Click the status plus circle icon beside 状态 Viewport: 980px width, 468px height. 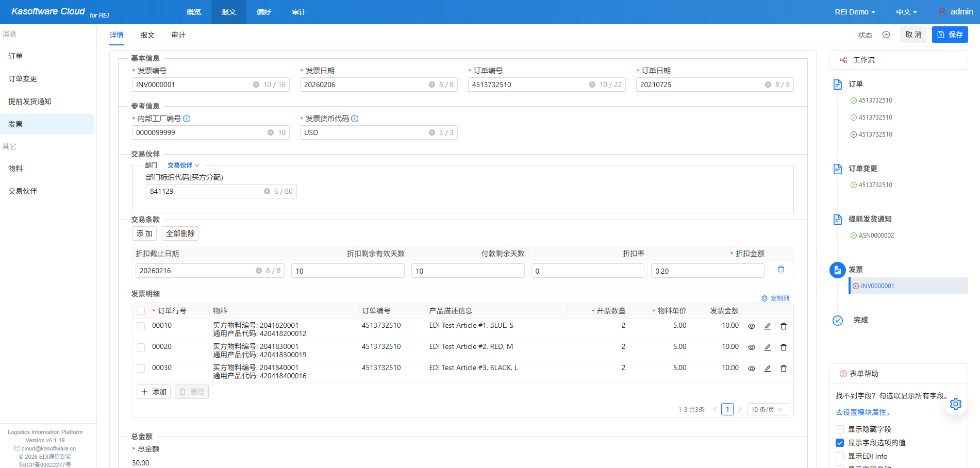(886, 35)
